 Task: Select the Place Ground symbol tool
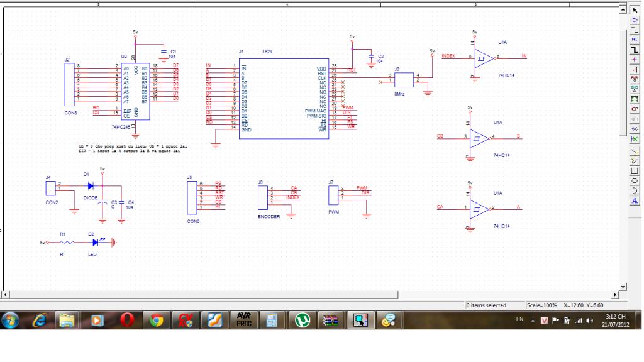(x=635, y=89)
